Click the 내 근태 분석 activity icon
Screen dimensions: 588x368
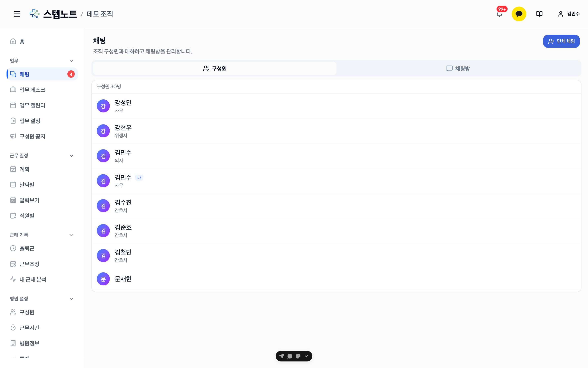[x=13, y=279]
